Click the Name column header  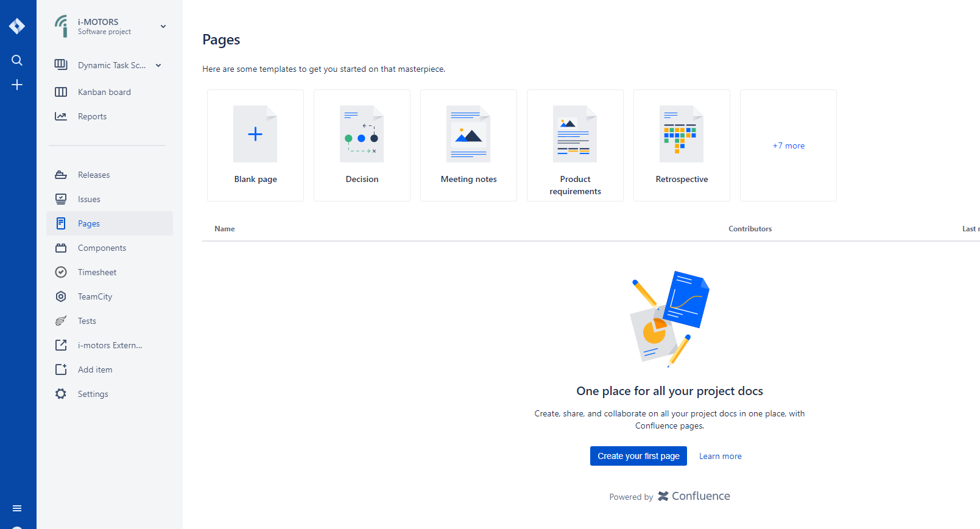pos(225,229)
